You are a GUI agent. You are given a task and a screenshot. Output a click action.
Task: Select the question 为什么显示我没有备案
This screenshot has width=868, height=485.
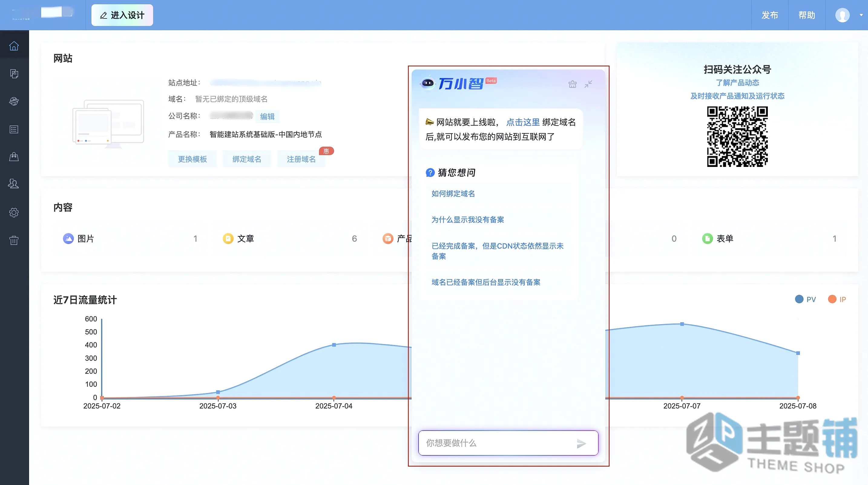coord(468,220)
